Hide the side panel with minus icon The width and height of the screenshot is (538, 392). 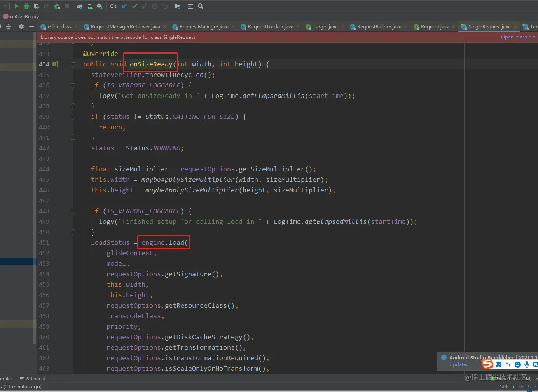[x=31, y=26]
